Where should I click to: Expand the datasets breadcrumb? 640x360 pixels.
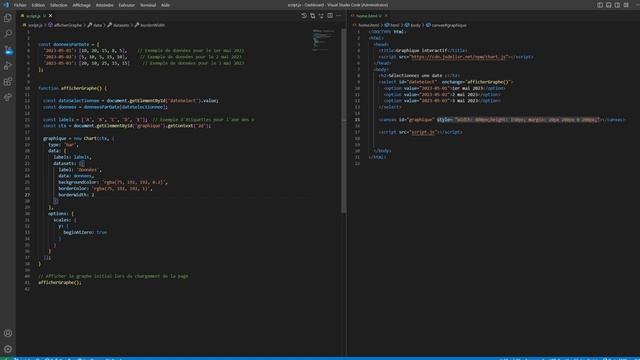click(121, 25)
